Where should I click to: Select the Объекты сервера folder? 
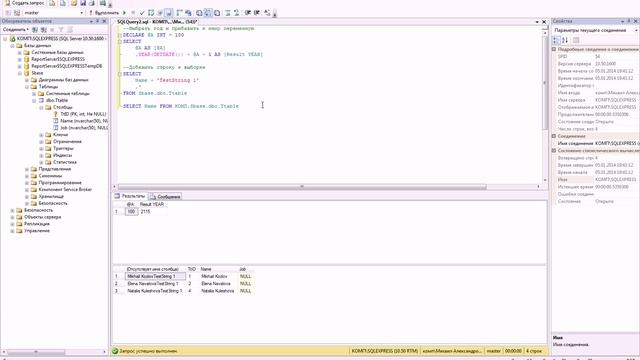42,217
